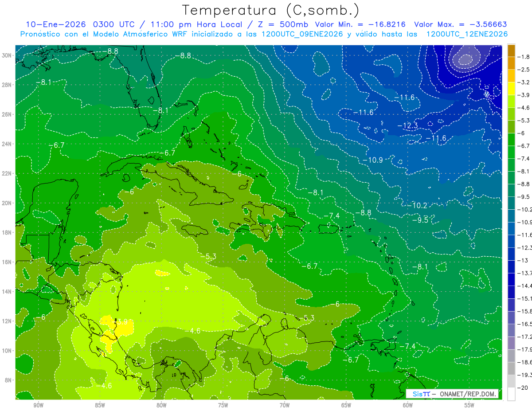The height and width of the screenshot is (411, 532).
Task: Click the 55W longitude axis label
Action: [469, 405]
